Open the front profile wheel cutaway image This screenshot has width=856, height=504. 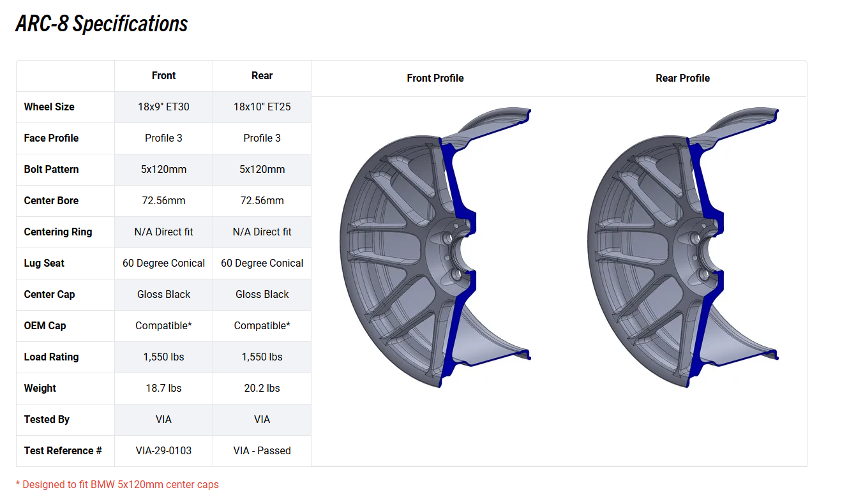[435, 248]
